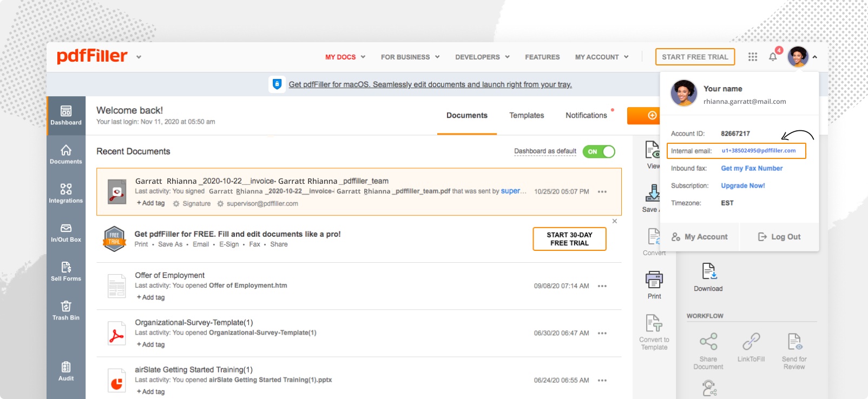Open more options for invoice document

pos(602,192)
